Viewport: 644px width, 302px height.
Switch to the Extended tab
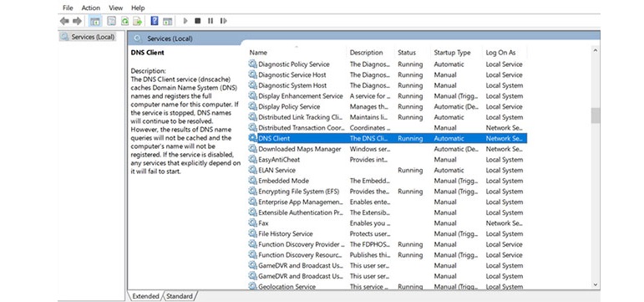[x=145, y=296]
